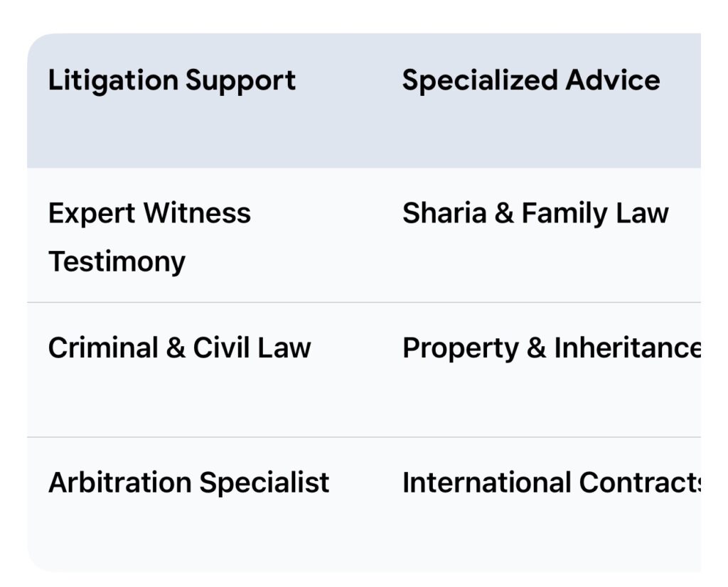Select the International Contracts cell

[551, 483]
